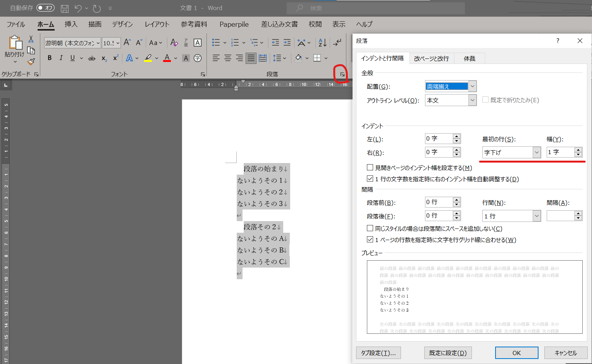Open the レイアウト ribbon tab

pos(157,24)
